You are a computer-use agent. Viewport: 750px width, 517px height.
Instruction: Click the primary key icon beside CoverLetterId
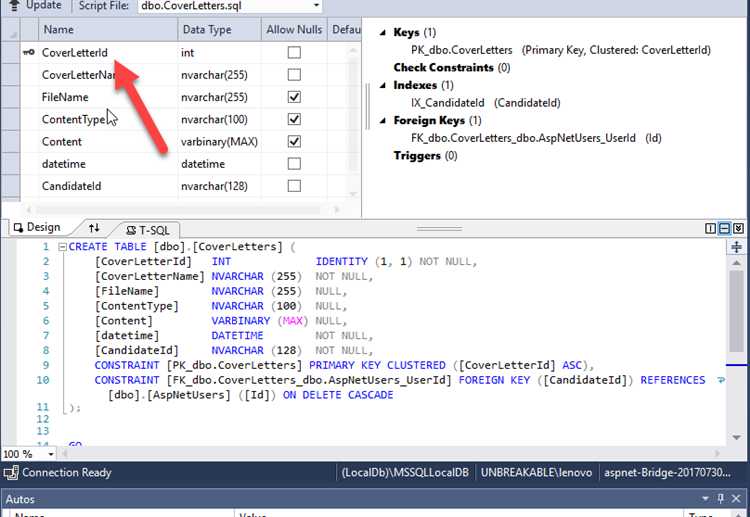coord(27,53)
